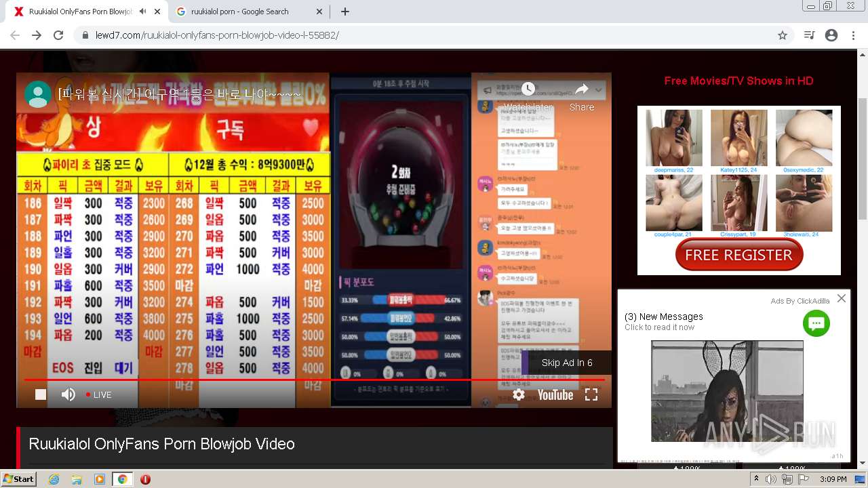Open File Explorer from taskbar
Screen dimensions: 868x488
click(77, 479)
